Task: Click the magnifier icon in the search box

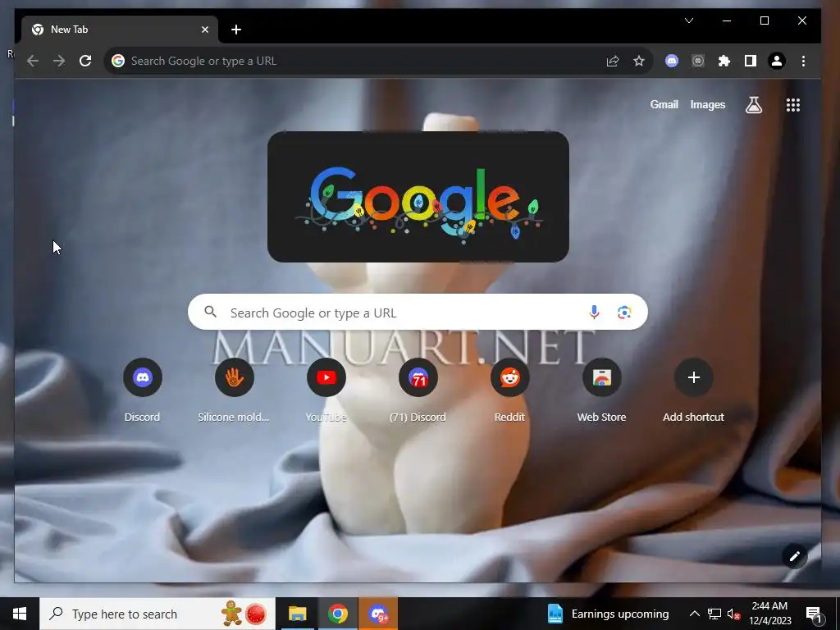Action: 211,311
